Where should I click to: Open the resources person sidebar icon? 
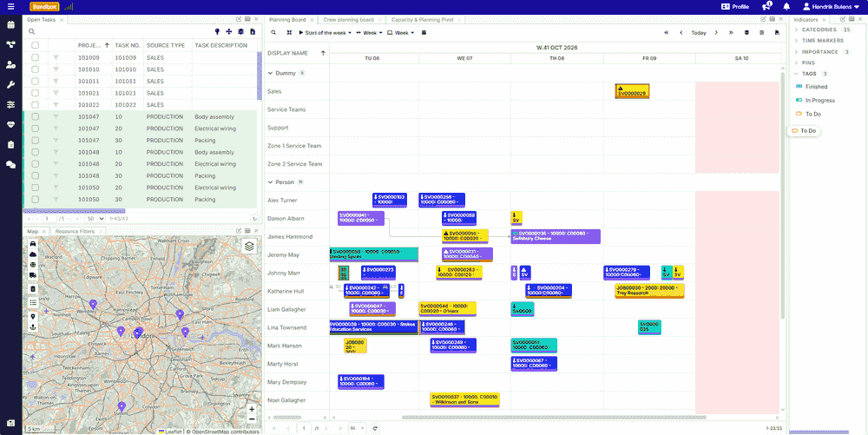coord(11,65)
